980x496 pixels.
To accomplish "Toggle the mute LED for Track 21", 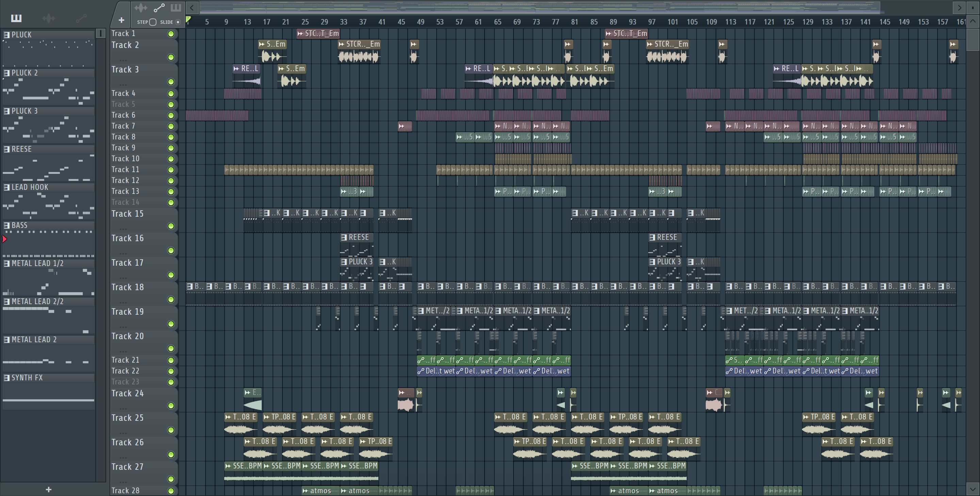I will [x=171, y=360].
